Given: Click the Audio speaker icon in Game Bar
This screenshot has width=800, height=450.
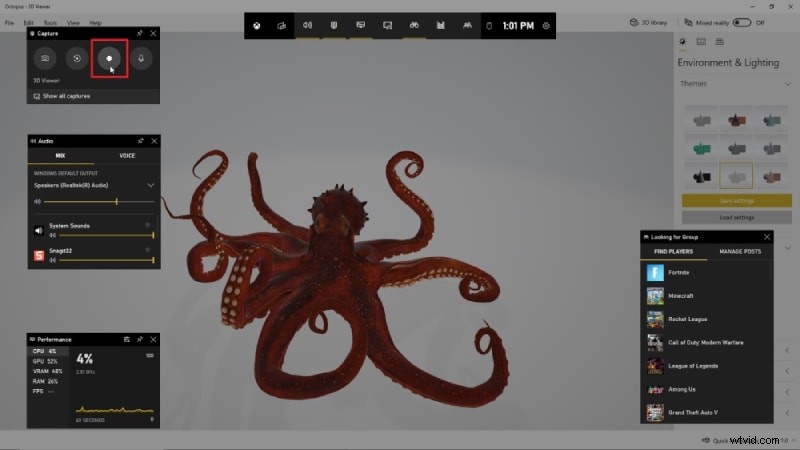Looking at the screenshot, I should [x=307, y=25].
